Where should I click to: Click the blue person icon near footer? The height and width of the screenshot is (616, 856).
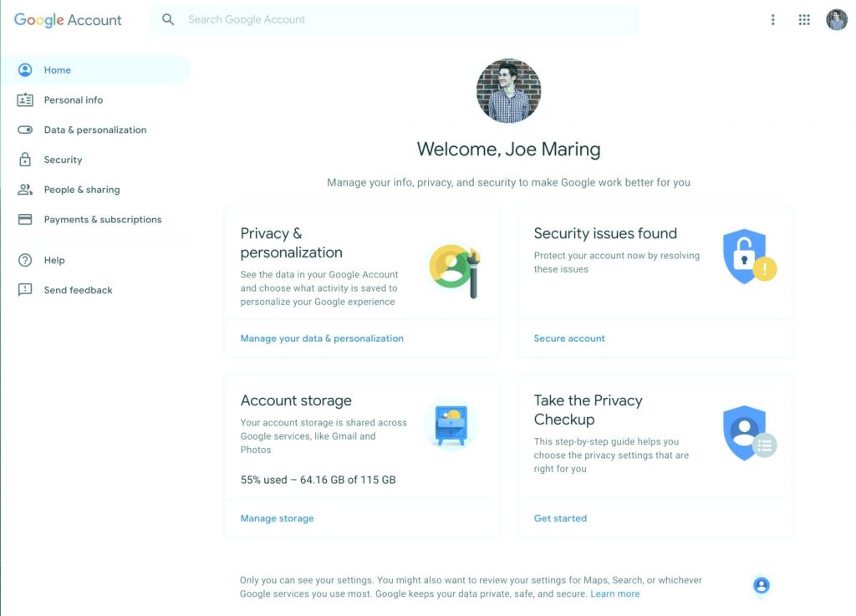click(x=761, y=585)
